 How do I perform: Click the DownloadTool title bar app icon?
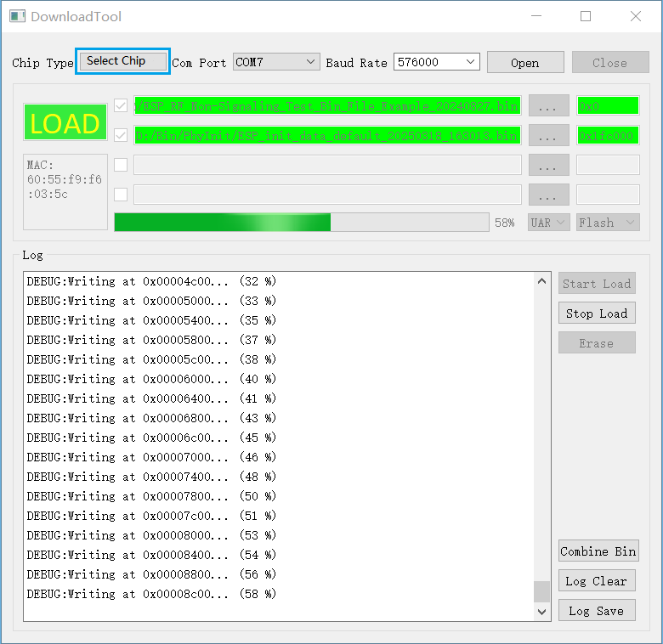point(17,16)
